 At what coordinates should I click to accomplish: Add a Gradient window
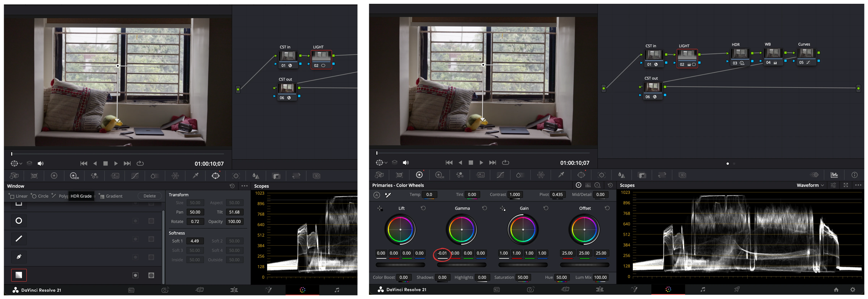pyautogui.click(x=110, y=196)
